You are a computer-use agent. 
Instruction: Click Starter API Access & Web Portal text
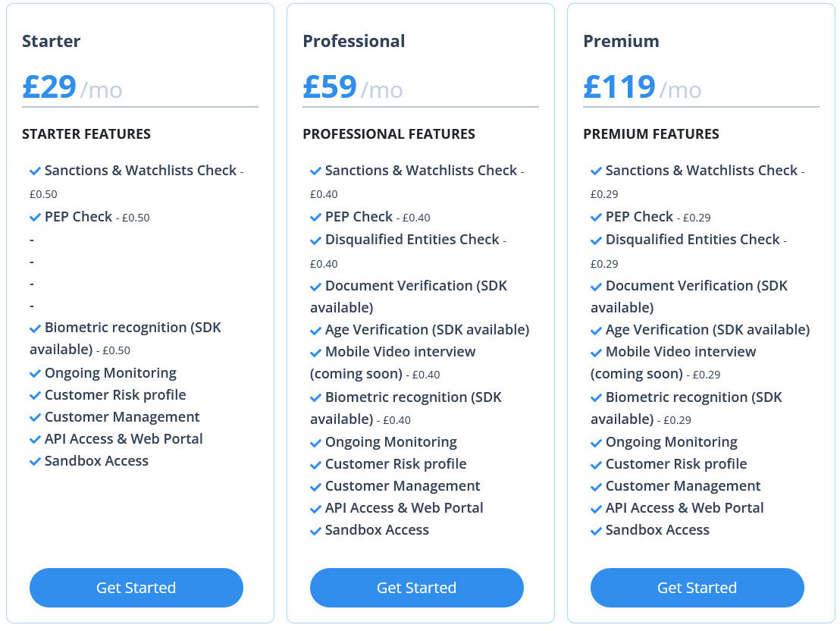(124, 439)
